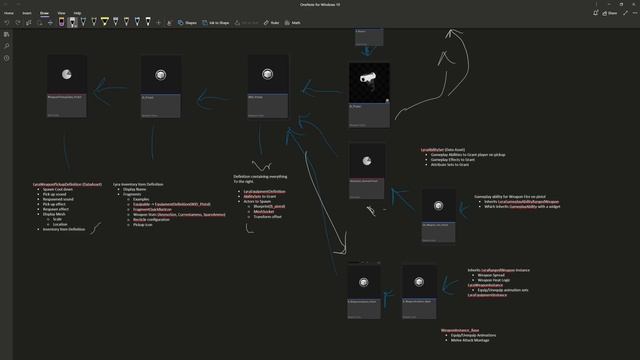Open the more options ellipsis menu
This screenshot has height=360, width=640.
pyautogui.click(x=635, y=13)
